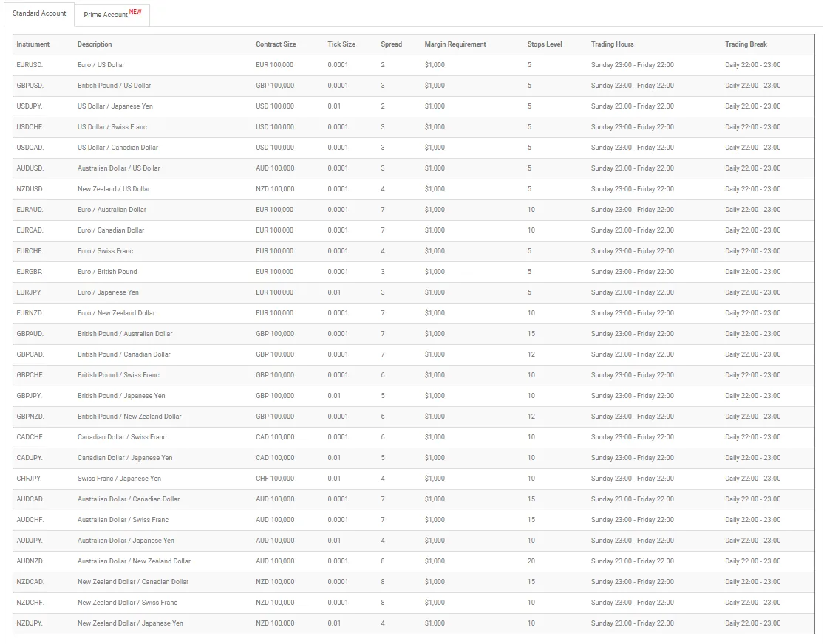Click the USDJPY. instrument cell
The height and width of the screenshot is (644, 827).
click(x=30, y=106)
